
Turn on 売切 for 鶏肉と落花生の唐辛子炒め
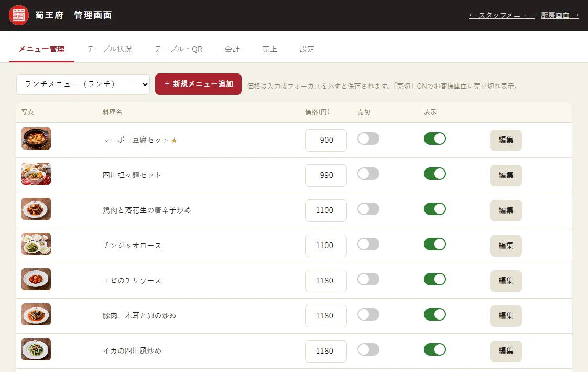[x=368, y=209]
